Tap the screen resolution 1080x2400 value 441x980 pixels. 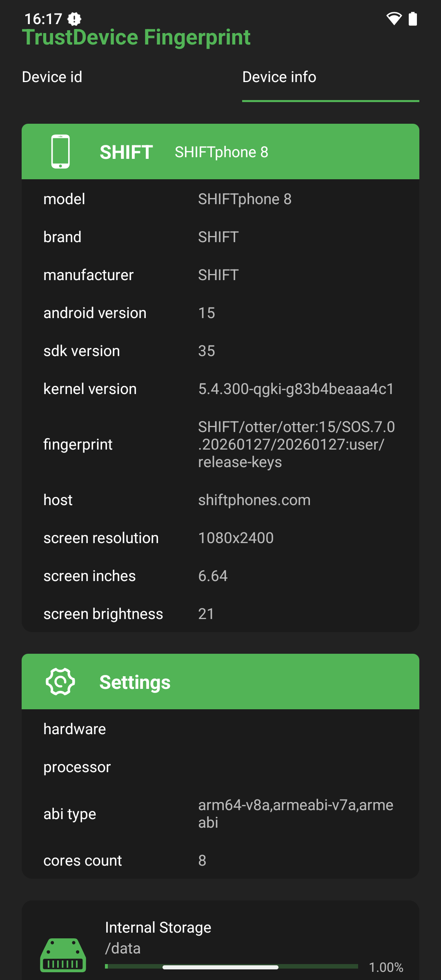pyautogui.click(x=236, y=538)
